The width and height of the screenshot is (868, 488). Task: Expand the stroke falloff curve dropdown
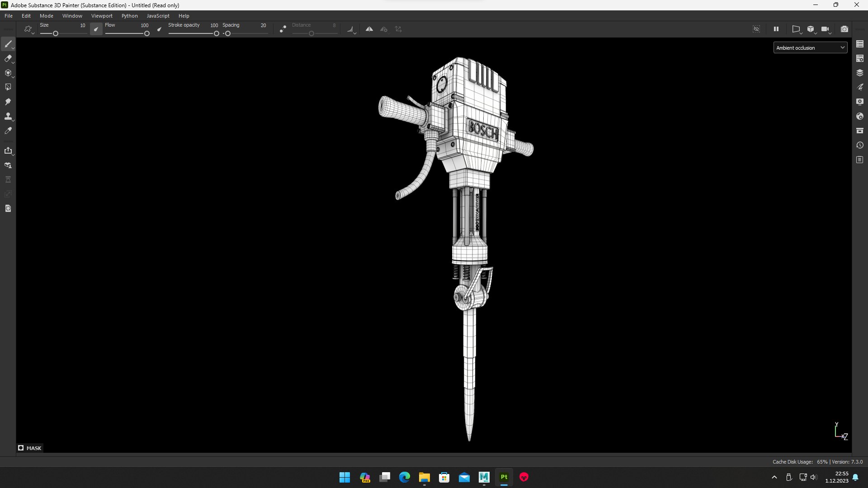tap(351, 29)
